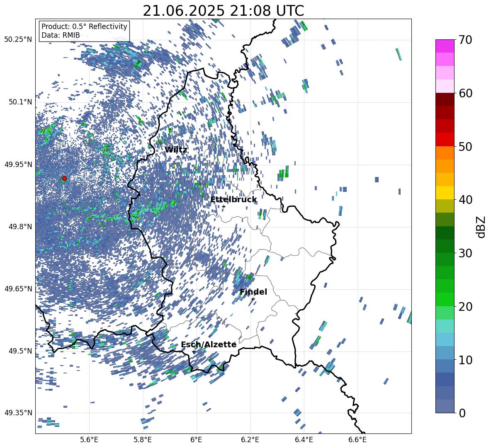
Task: Click the 50.1°N latitude tick label
Action: click(20, 102)
